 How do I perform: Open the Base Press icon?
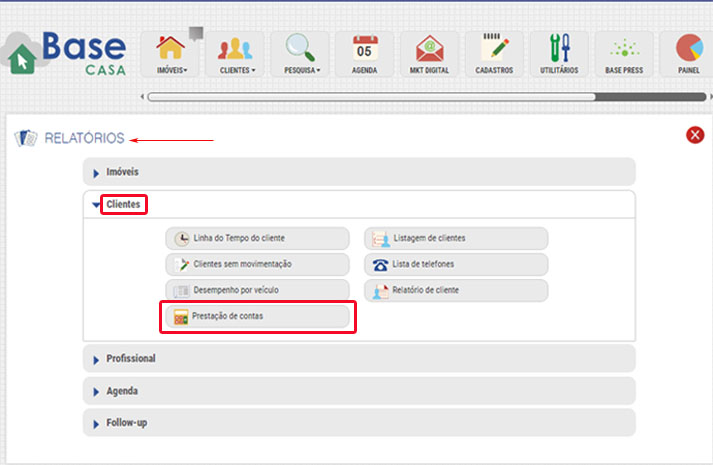(624, 54)
